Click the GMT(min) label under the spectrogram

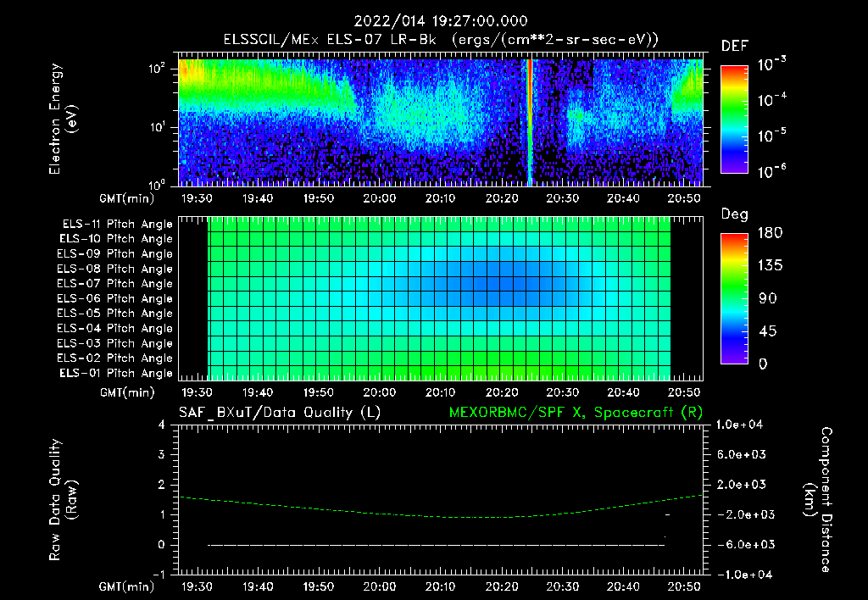127,198
